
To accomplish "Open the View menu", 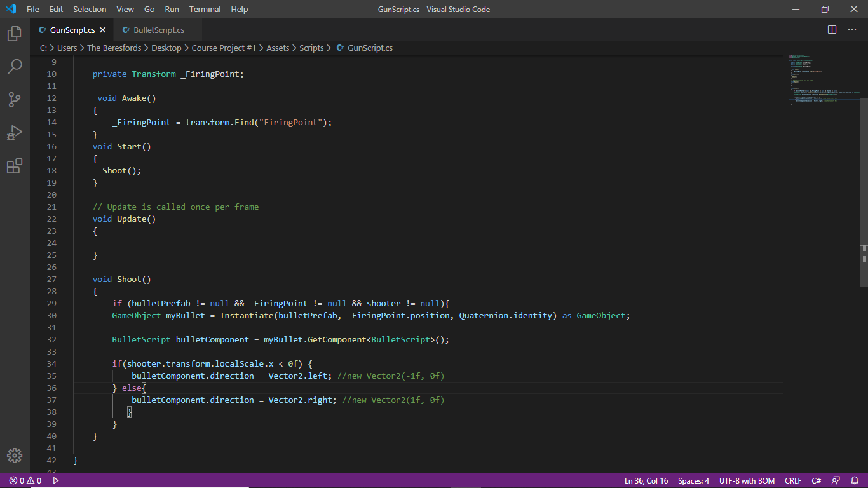I will pyautogui.click(x=125, y=9).
